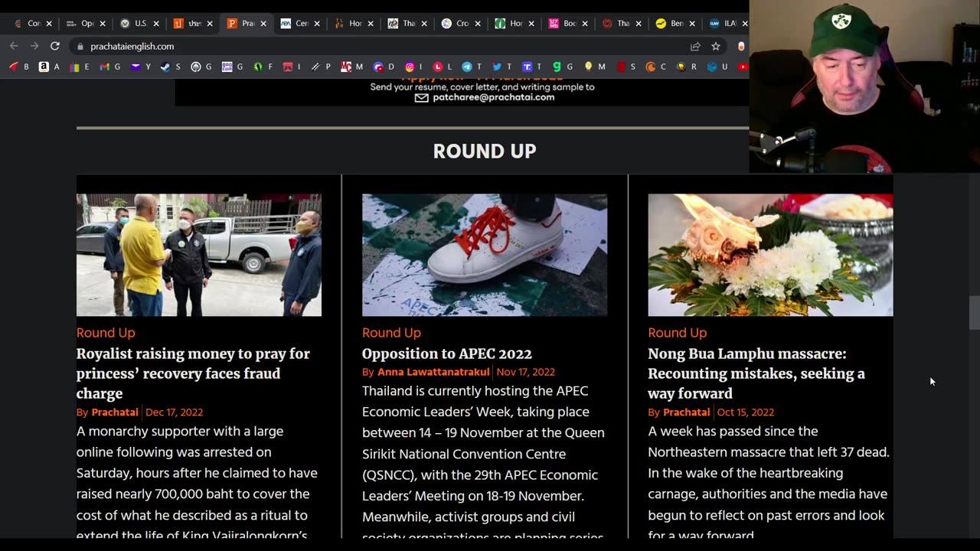The width and height of the screenshot is (980, 551).
Task: Bookmark this page with the star icon
Action: [x=716, y=46]
